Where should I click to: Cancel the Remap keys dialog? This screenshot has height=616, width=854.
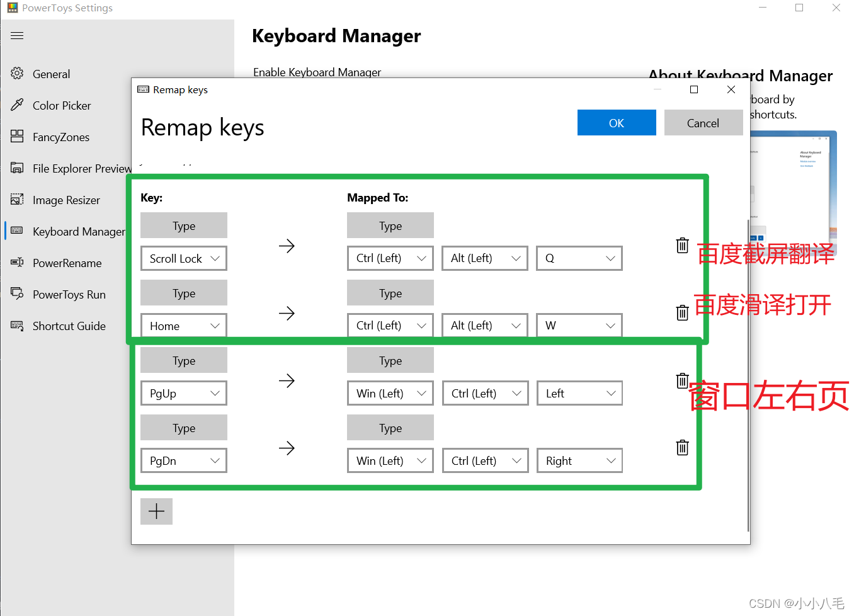click(x=703, y=123)
